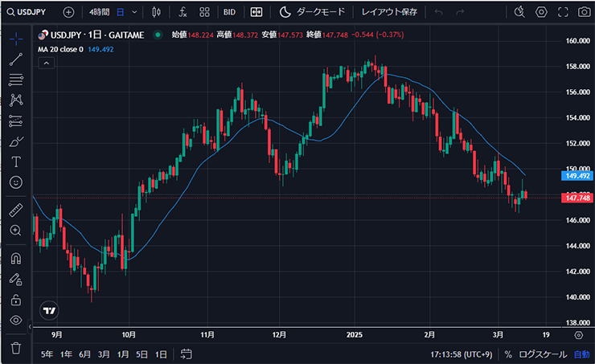Take a chart snapshot with camera icon
595x364 pixels.
click(x=583, y=12)
